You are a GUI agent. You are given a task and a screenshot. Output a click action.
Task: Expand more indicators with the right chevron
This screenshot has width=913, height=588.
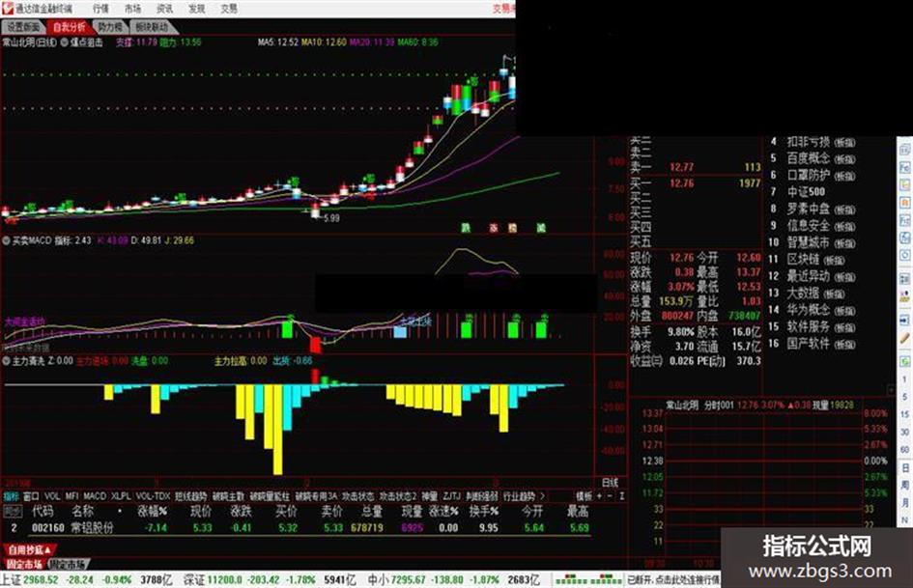pos(542,496)
